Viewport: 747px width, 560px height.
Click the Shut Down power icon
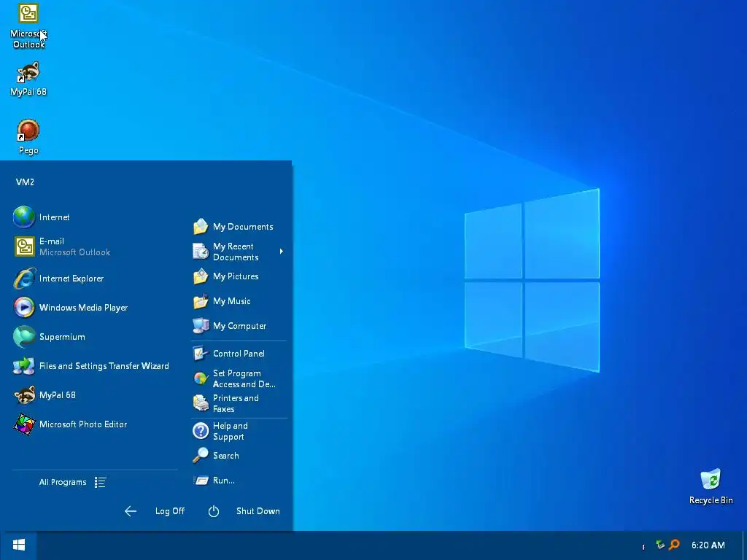click(x=214, y=511)
